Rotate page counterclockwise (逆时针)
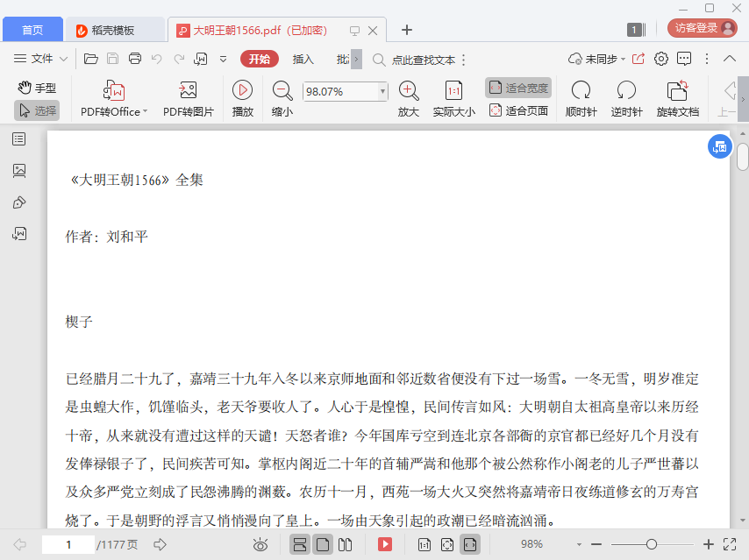 626,99
